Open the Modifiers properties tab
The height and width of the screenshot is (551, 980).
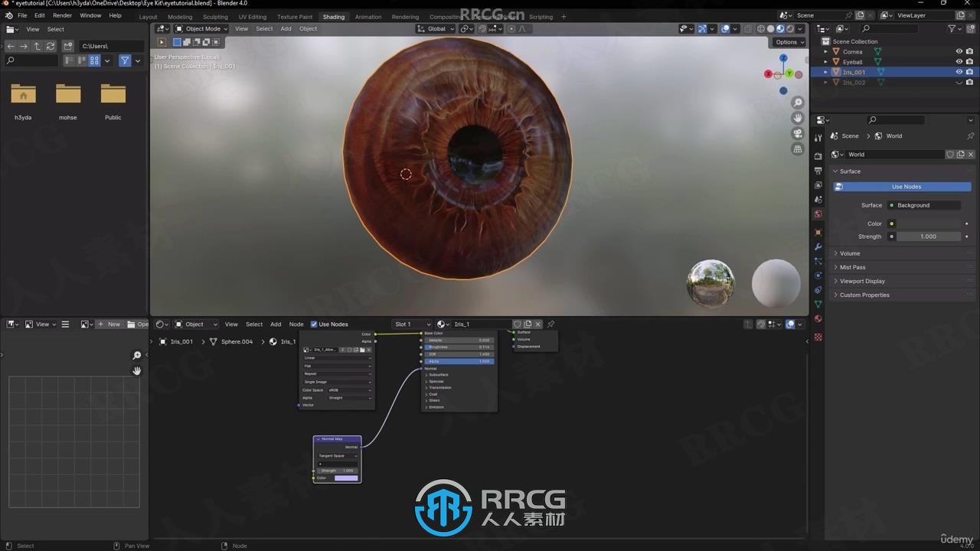(x=818, y=246)
